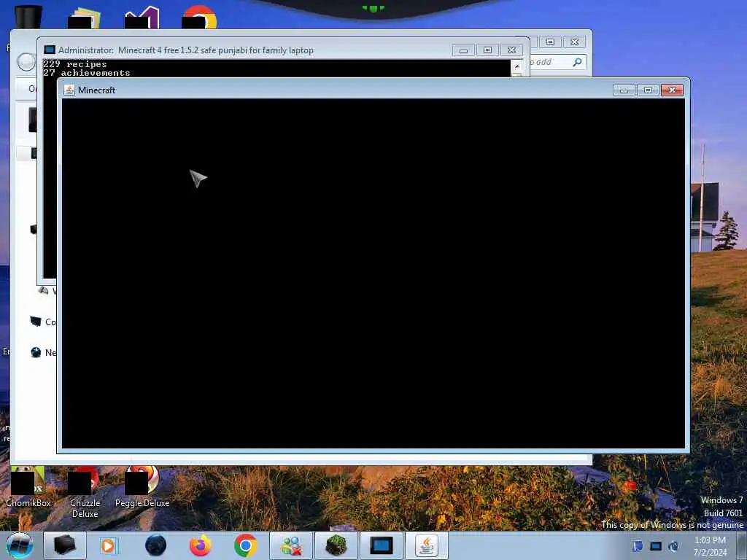The image size is (747, 560).
Task: Switch to the Java Minecraft taskbar item
Action: tap(426, 545)
